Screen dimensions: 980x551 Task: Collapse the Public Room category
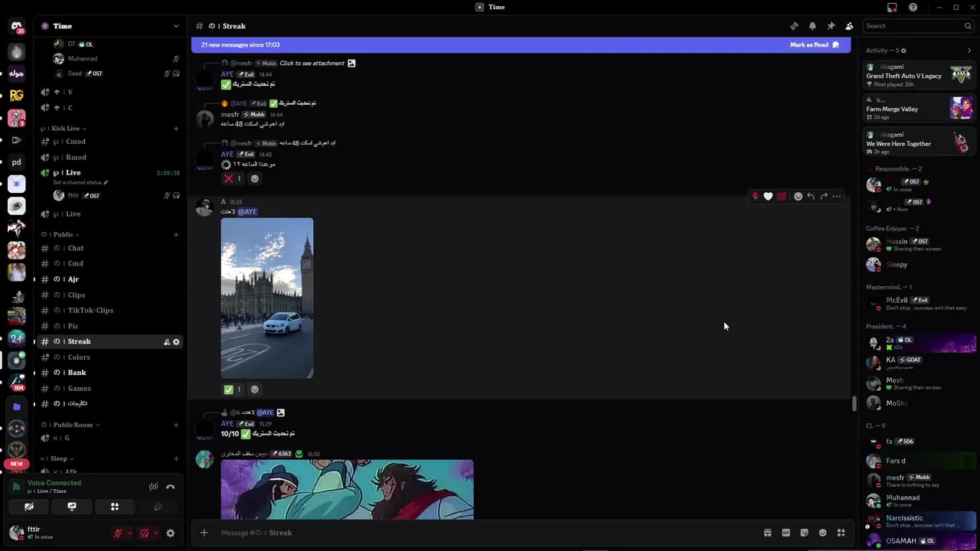click(71, 425)
